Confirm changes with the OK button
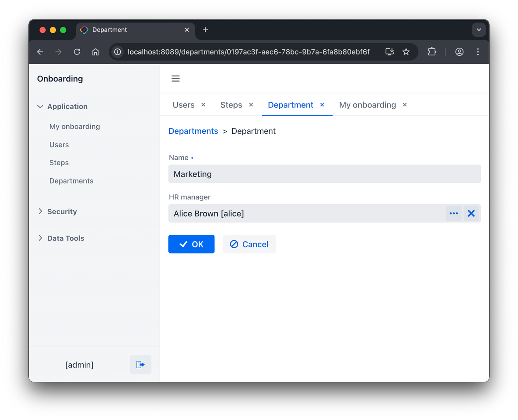This screenshot has height=420, width=518. pyautogui.click(x=191, y=244)
